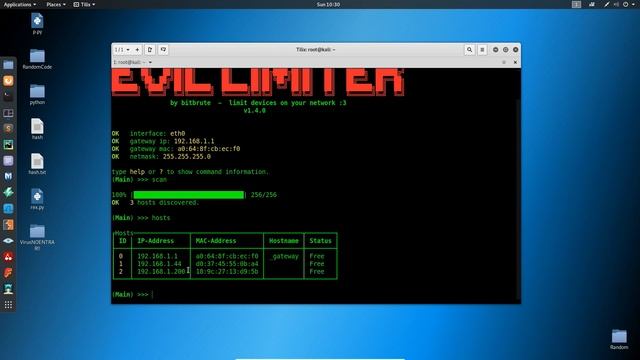Image resolution: width=640 pixels, height=360 pixels.
Task: Click the netmask 255.255.255.0 value
Action: coord(187,157)
